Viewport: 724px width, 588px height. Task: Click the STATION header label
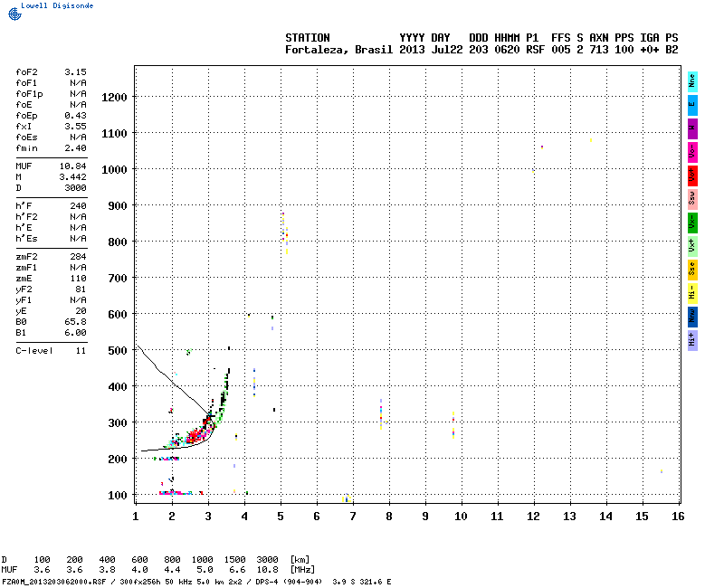click(x=308, y=38)
